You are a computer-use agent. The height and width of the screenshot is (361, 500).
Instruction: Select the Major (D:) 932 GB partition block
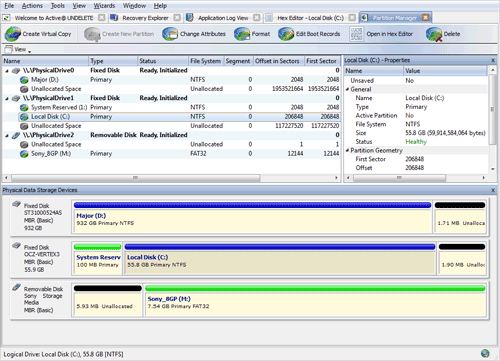[x=252, y=217]
